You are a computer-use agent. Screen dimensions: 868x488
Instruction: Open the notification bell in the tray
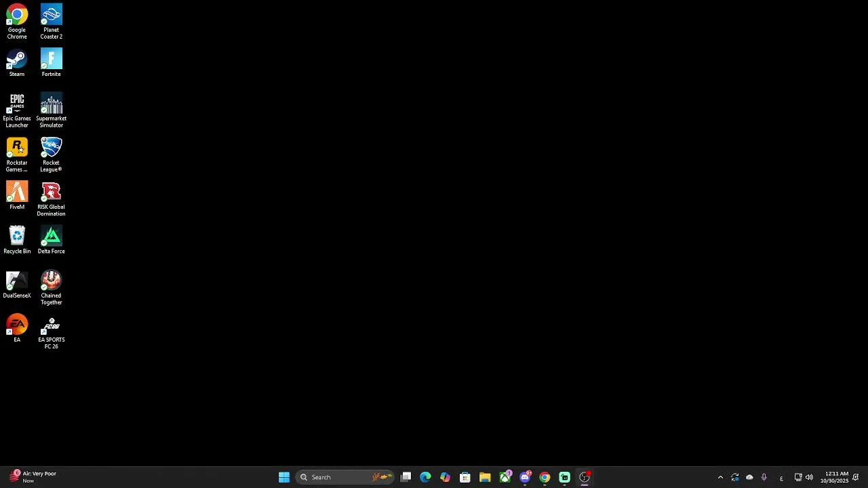tap(856, 477)
